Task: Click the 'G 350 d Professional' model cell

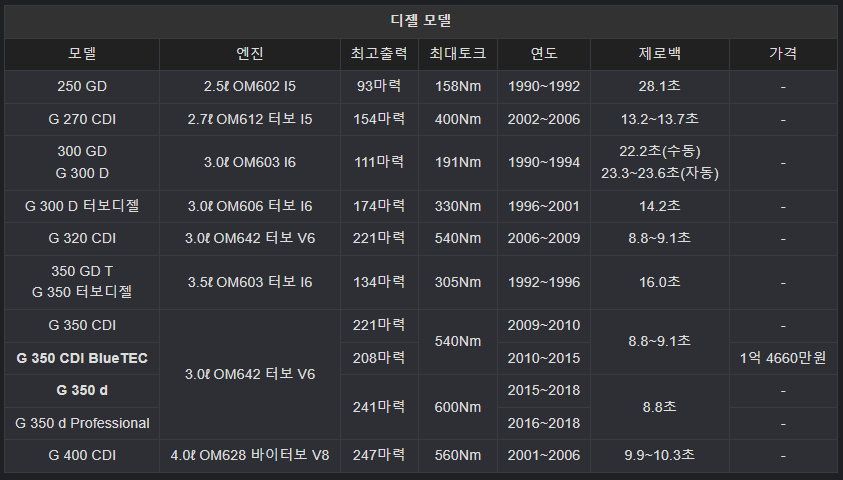Action: click(82, 424)
